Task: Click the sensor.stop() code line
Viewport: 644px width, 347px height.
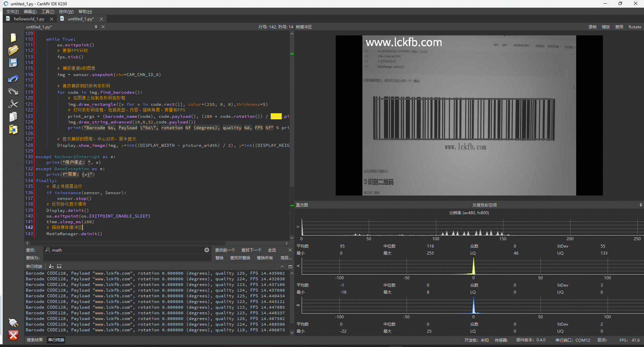Action: click(74, 198)
